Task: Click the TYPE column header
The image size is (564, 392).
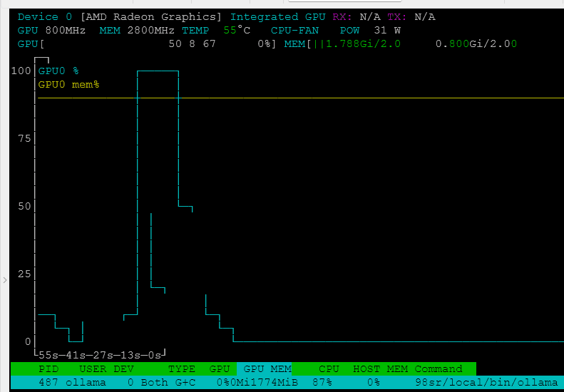Action: point(182,369)
